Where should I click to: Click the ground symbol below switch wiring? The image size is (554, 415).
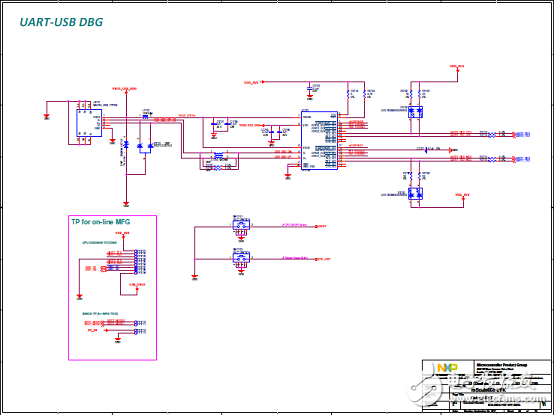[x=194, y=278]
